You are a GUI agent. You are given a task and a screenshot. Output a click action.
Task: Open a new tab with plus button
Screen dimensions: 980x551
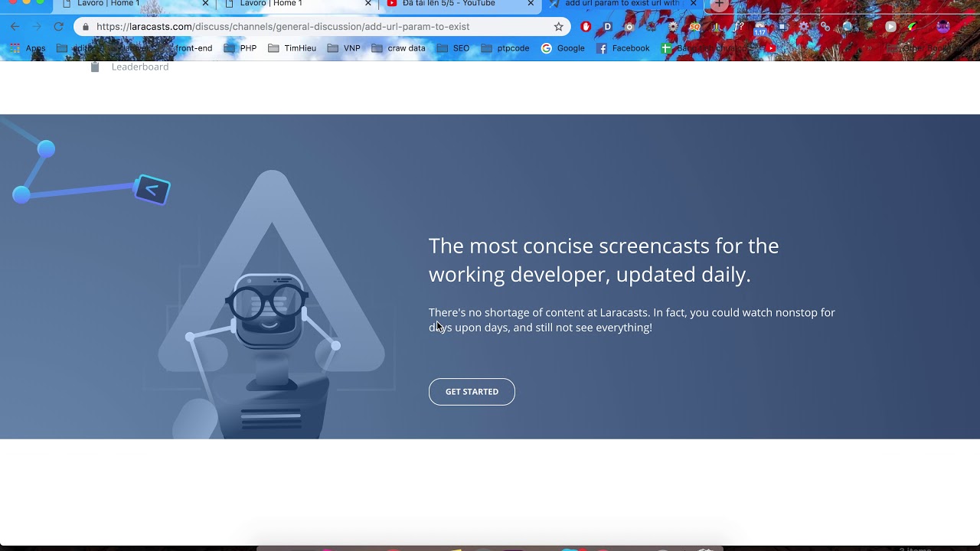pyautogui.click(x=718, y=4)
